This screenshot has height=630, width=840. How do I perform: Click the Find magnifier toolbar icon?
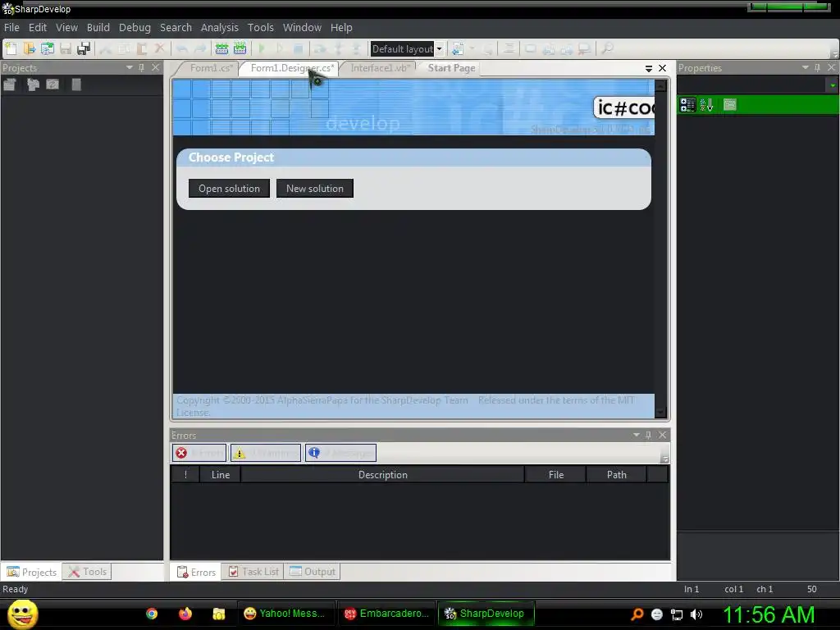607,48
